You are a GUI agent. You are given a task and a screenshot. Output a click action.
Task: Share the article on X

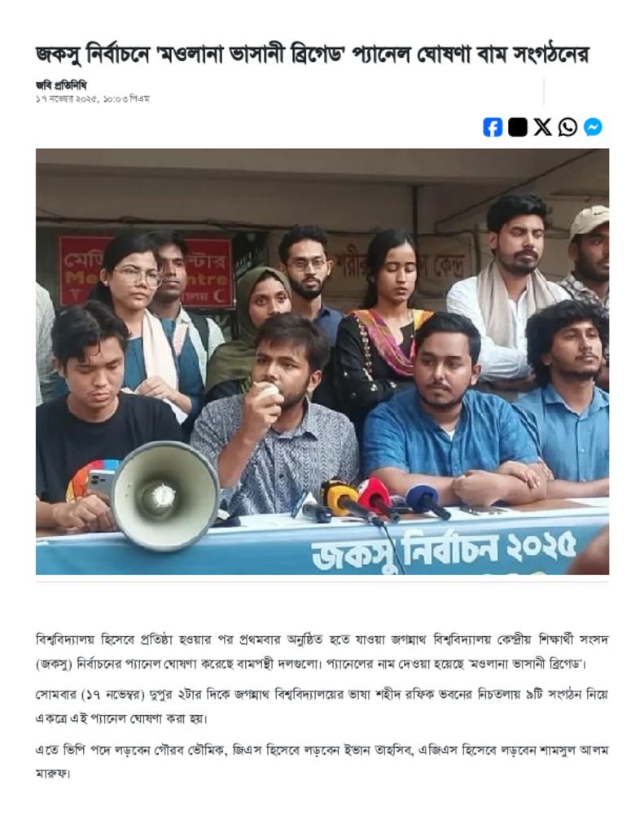click(542, 127)
